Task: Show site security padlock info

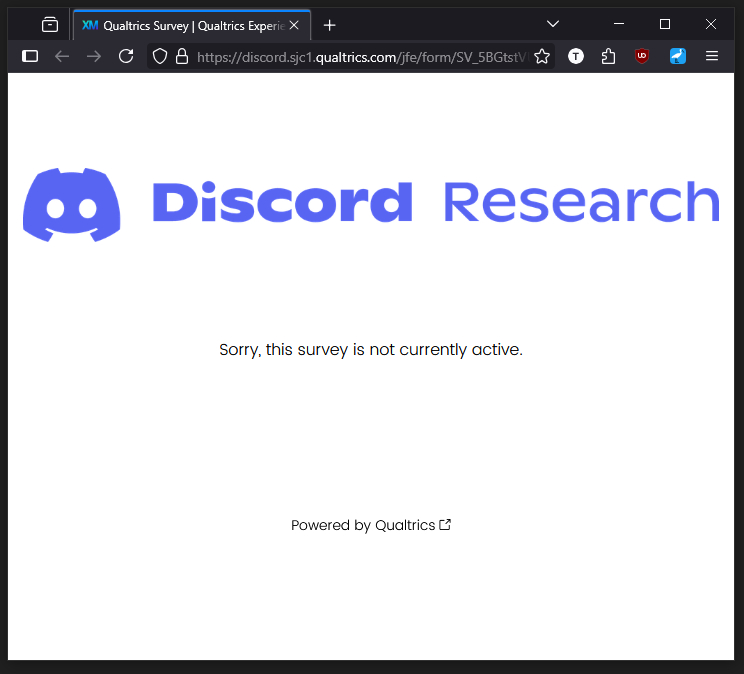Action: (181, 56)
